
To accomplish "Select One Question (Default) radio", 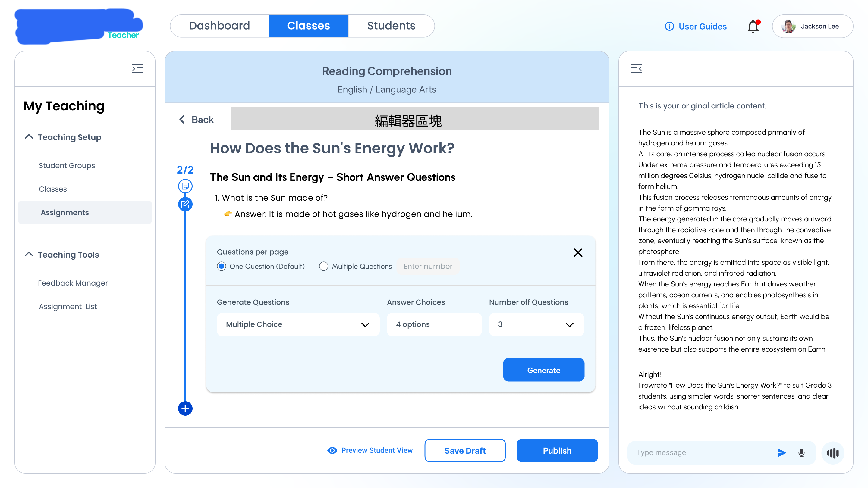I will [222, 266].
